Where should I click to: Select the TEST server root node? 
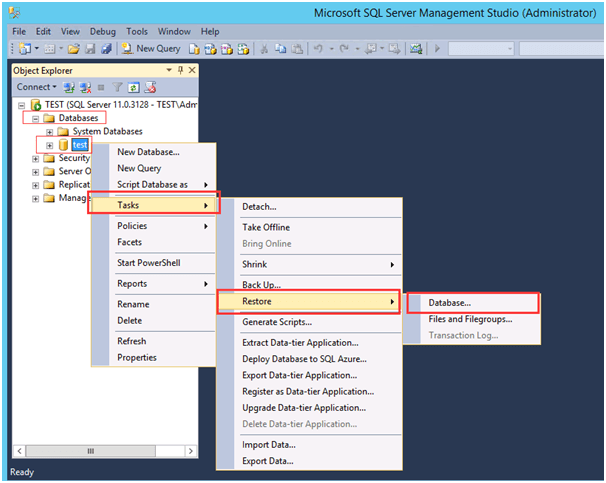coord(110,105)
